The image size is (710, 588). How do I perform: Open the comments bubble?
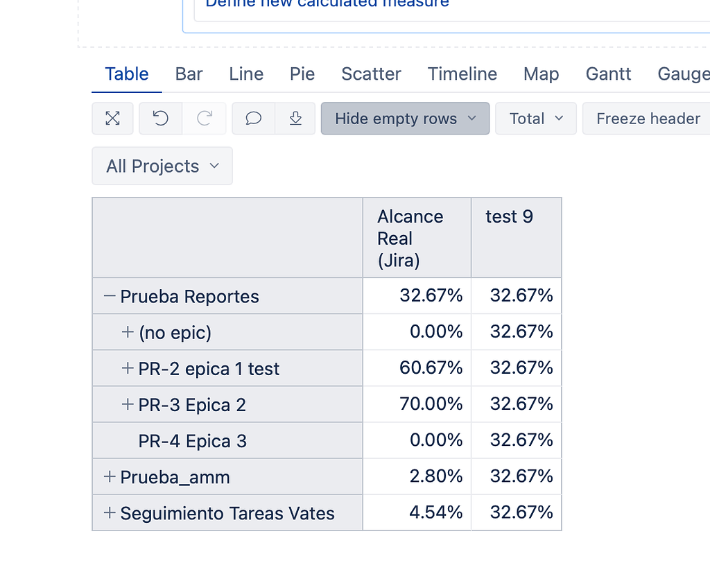click(252, 119)
